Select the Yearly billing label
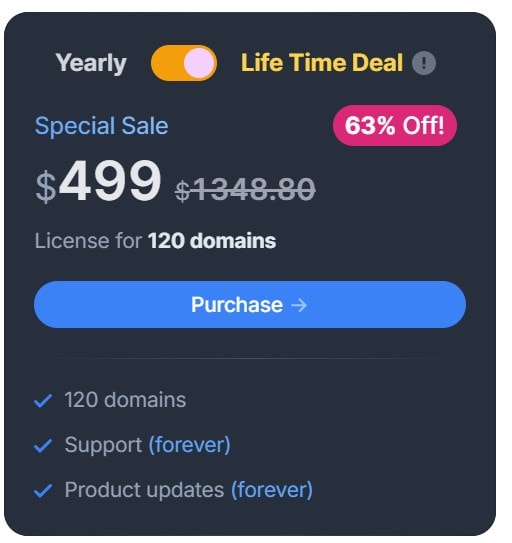512x543 pixels. point(91,63)
